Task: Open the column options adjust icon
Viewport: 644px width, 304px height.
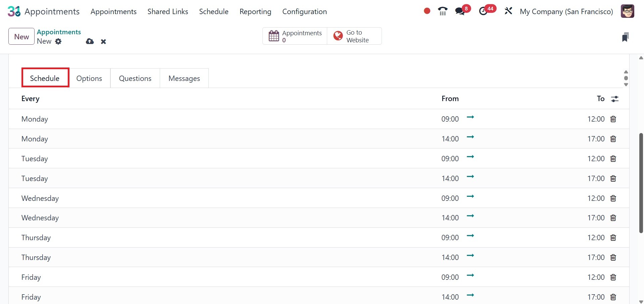Action: pyautogui.click(x=615, y=99)
